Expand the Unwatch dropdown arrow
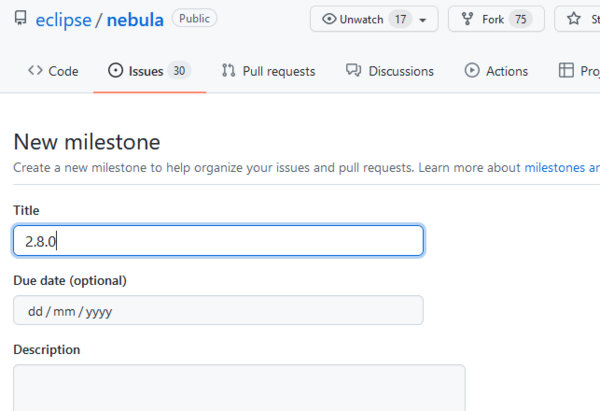 point(423,20)
